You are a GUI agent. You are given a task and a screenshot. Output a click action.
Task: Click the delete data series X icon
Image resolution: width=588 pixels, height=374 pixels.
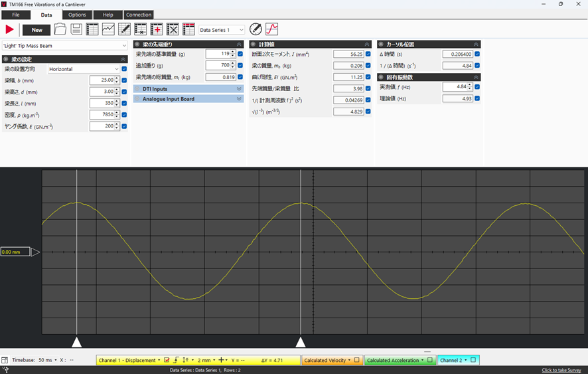[173, 29]
